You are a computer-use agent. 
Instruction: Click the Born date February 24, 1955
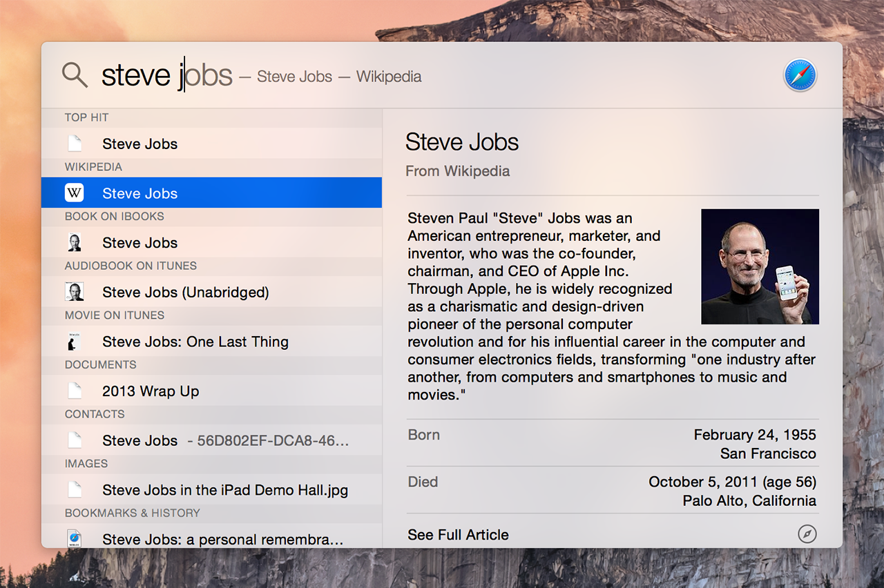point(755,435)
